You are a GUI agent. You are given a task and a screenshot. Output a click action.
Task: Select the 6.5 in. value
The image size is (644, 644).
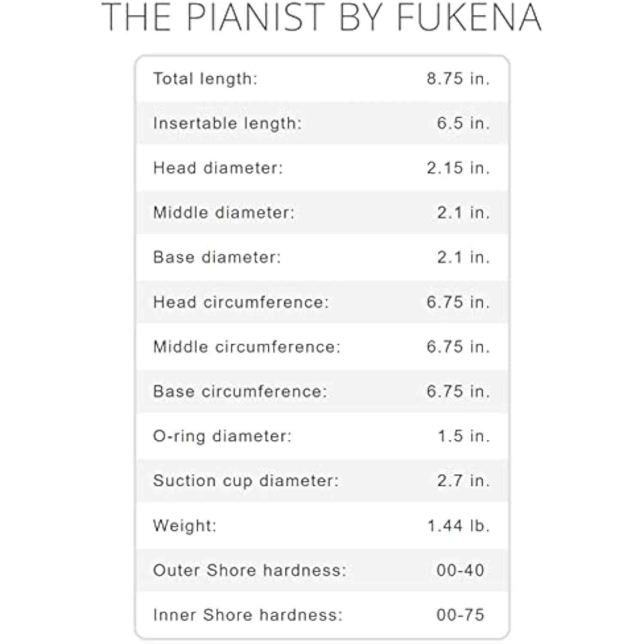(463, 123)
